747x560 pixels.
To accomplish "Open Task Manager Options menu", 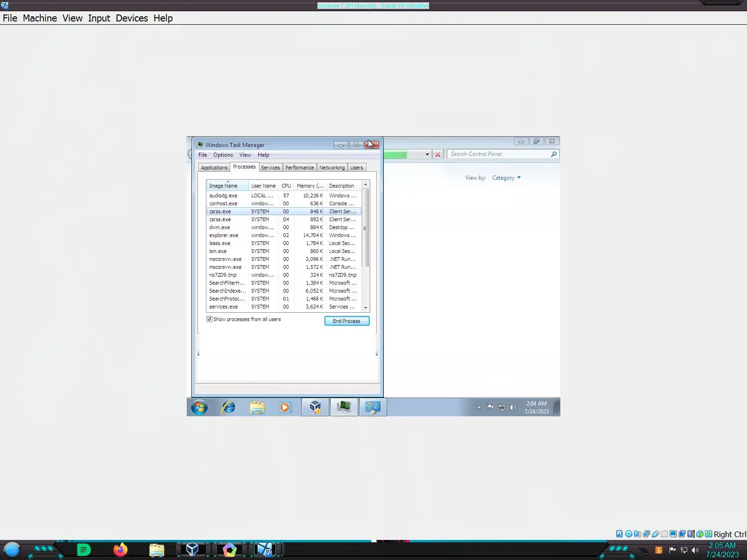I will click(x=223, y=155).
